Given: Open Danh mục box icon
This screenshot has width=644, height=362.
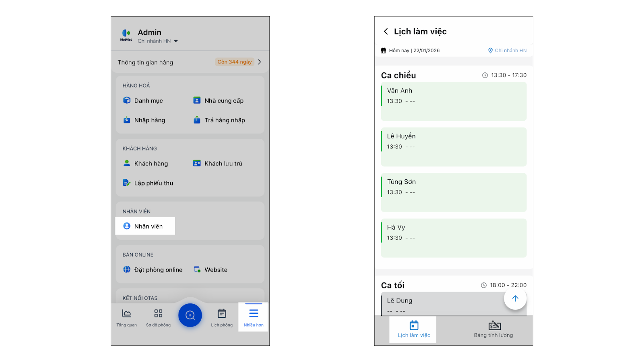Looking at the screenshot, I should [127, 100].
